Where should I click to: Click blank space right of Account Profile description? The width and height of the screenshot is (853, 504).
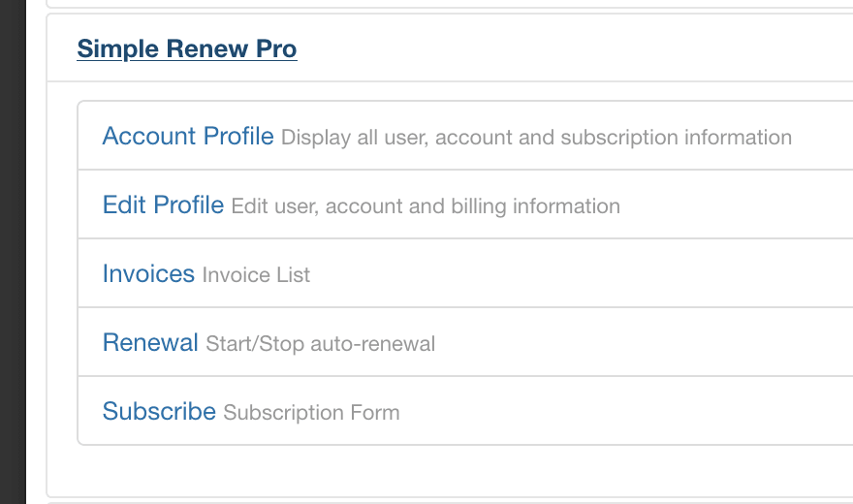pos(822,138)
